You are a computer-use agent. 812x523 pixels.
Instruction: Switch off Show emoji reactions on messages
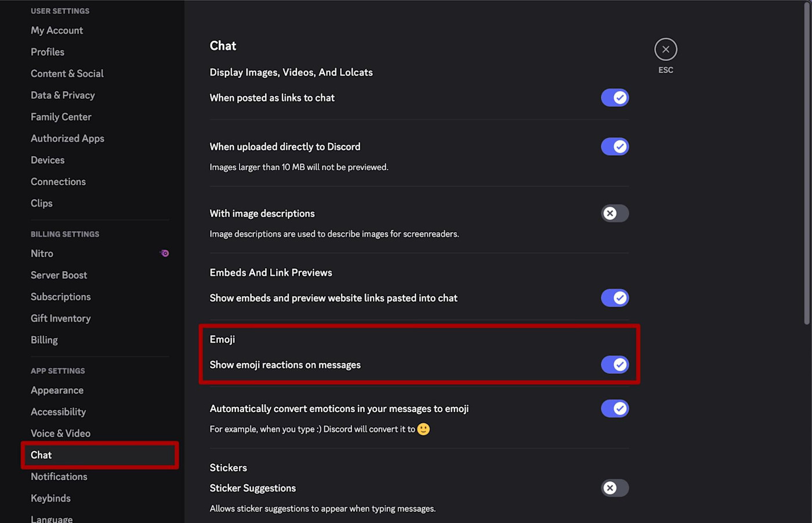point(615,365)
